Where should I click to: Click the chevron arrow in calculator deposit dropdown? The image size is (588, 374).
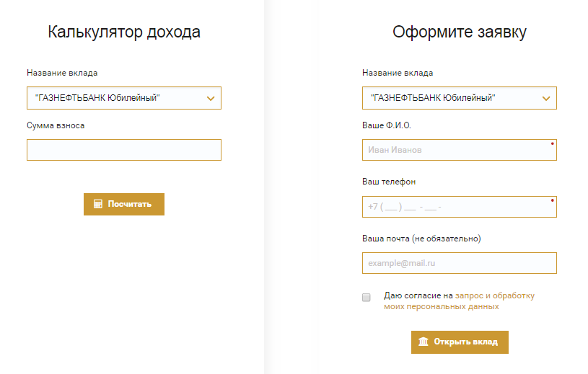(211, 99)
